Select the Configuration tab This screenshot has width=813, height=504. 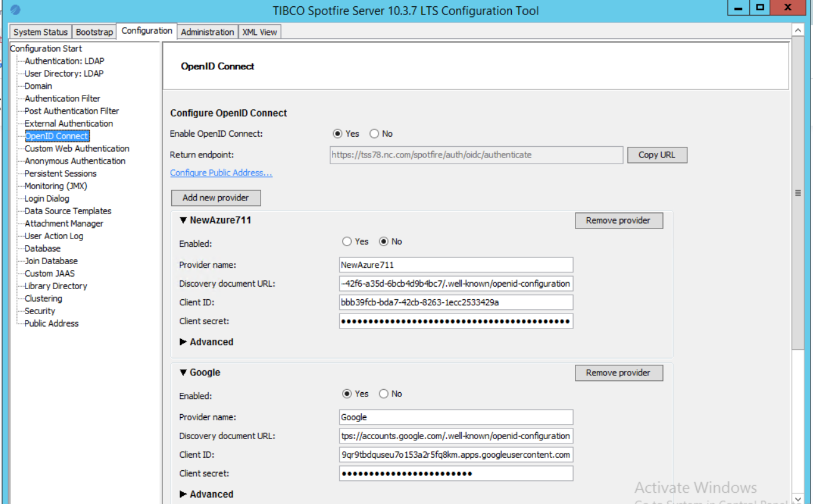[x=147, y=31]
